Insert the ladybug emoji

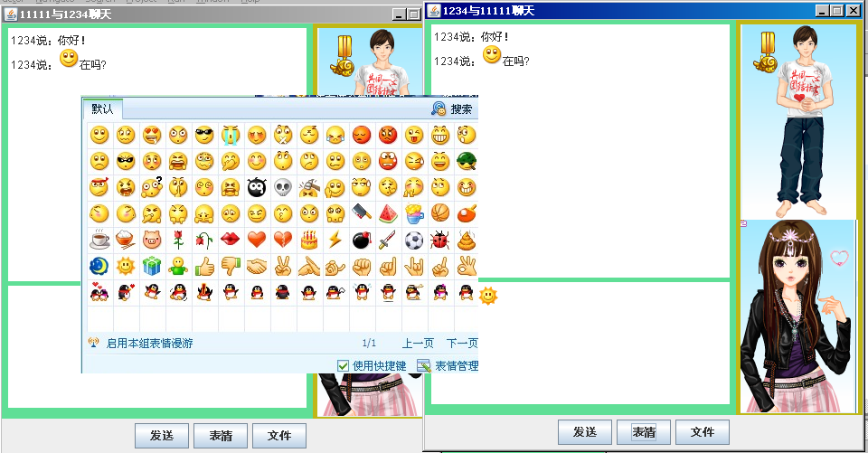pos(440,240)
